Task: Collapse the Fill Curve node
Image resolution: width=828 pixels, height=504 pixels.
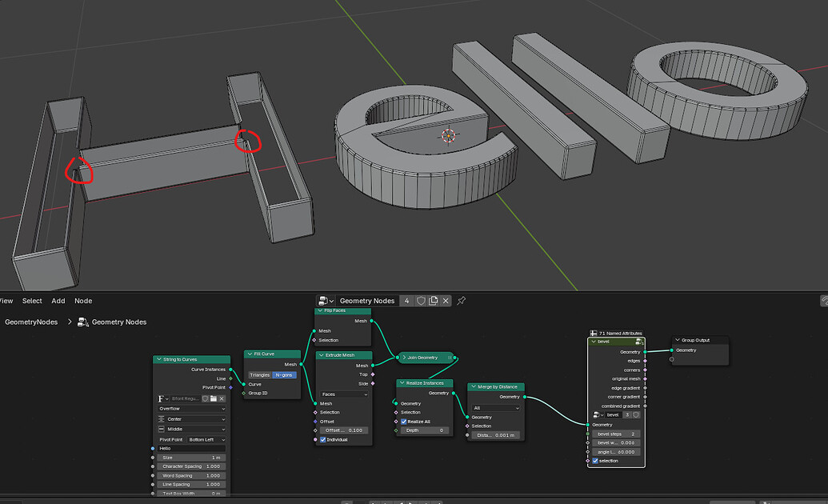Action: click(250, 354)
